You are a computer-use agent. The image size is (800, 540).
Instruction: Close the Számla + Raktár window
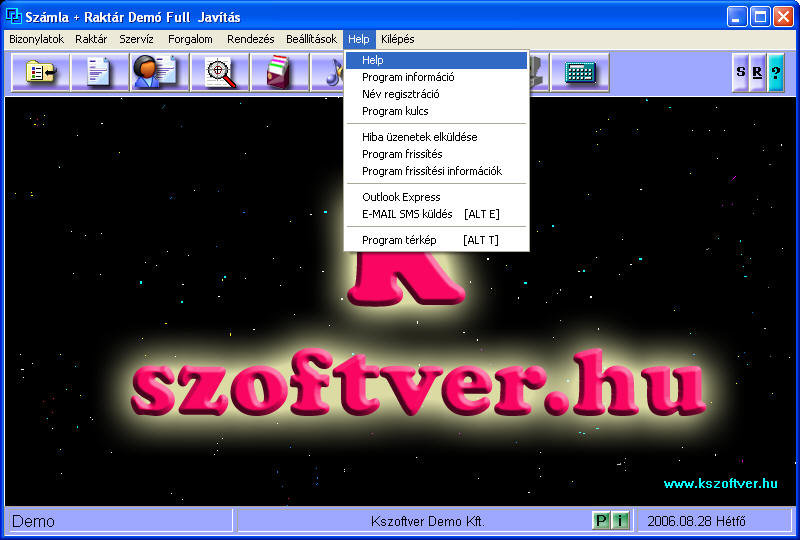[783, 17]
